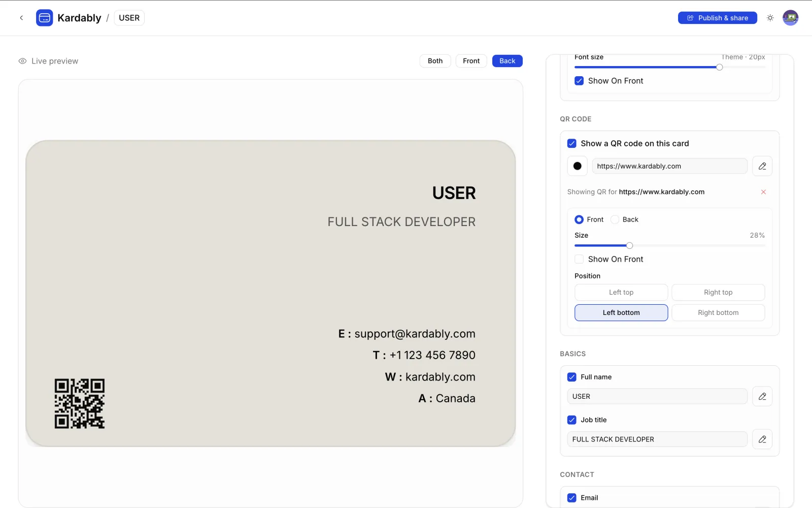
Task: Click the QR URL input field
Action: [x=669, y=166]
